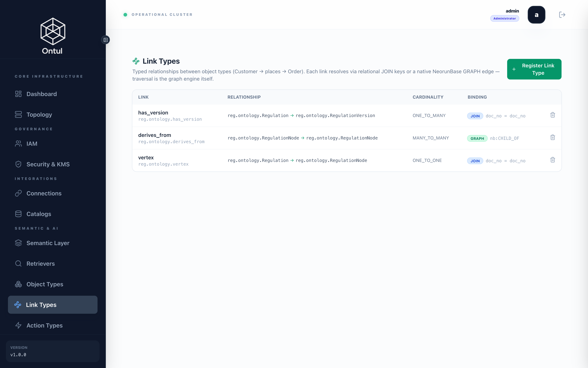
Task: Open the Dashboard page
Action: pos(53,94)
